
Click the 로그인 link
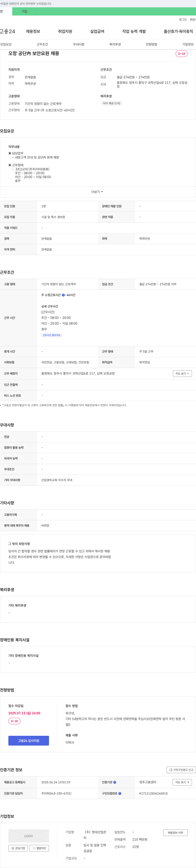(x=183, y=20)
